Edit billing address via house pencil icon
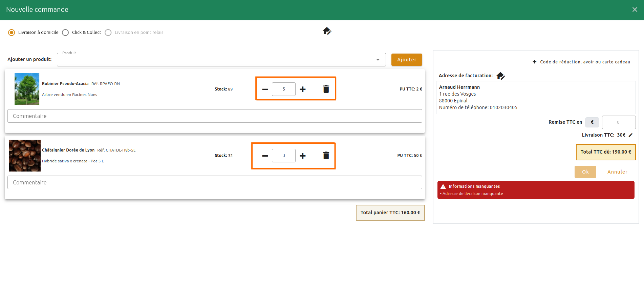The image size is (644, 300). [x=500, y=76]
